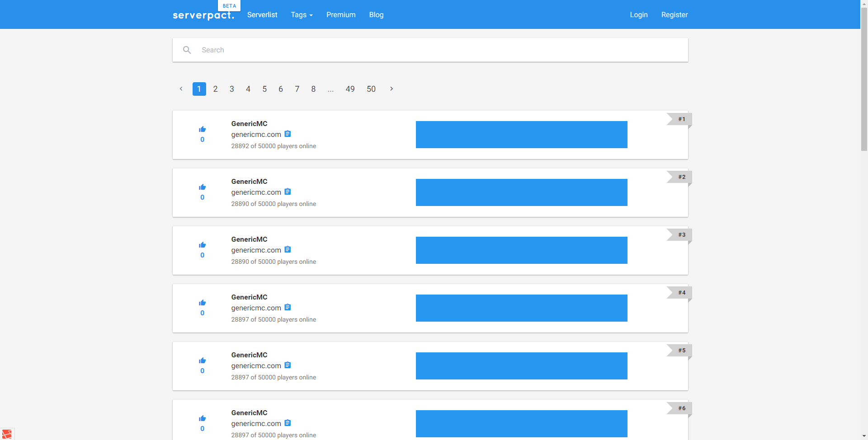Click the GenericMC name ranked #2
The width and height of the screenshot is (868, 440).
tap(249, 182)
